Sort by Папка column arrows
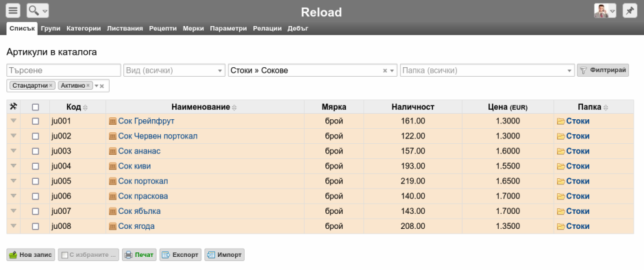 tap(606, 108)
